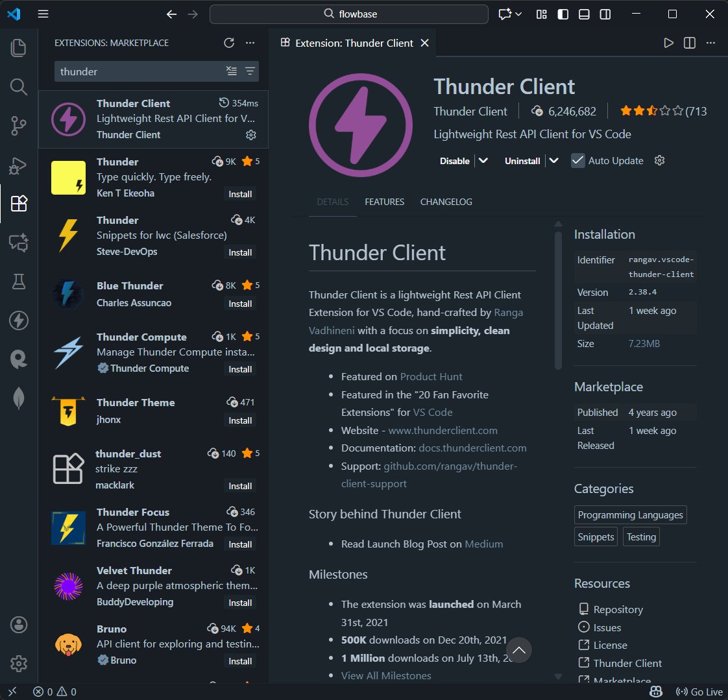Image resolution: width=728 pixels, height=700 pixels.
Task: Toggle the panel visibility
Action: pyautogui.click(x=584, y=14)
